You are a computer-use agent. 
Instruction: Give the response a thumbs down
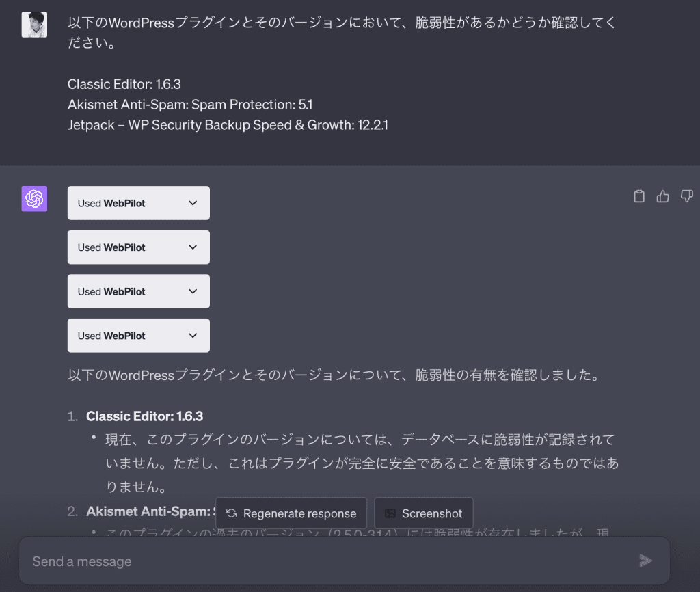point(686,196)
